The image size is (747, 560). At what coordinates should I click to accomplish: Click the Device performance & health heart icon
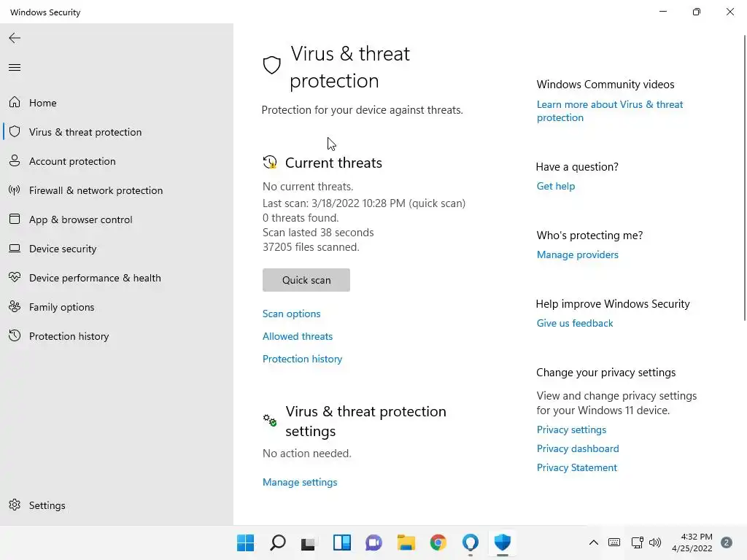pos(15,278)
